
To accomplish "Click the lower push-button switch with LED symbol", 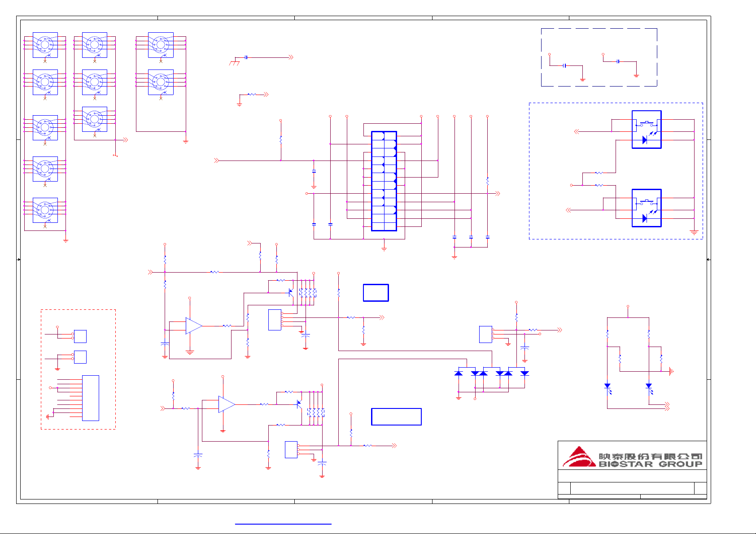I will point(647,208).
